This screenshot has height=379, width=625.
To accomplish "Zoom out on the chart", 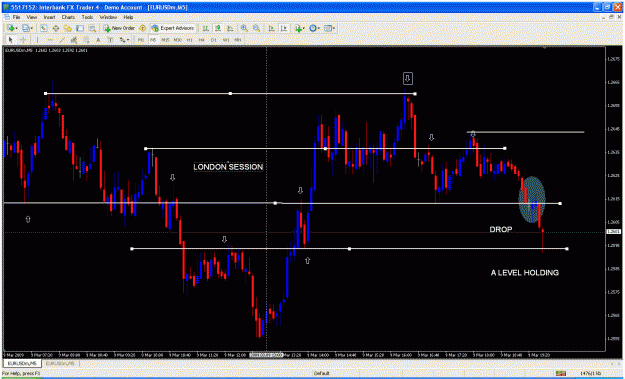I will click(256, 28).
